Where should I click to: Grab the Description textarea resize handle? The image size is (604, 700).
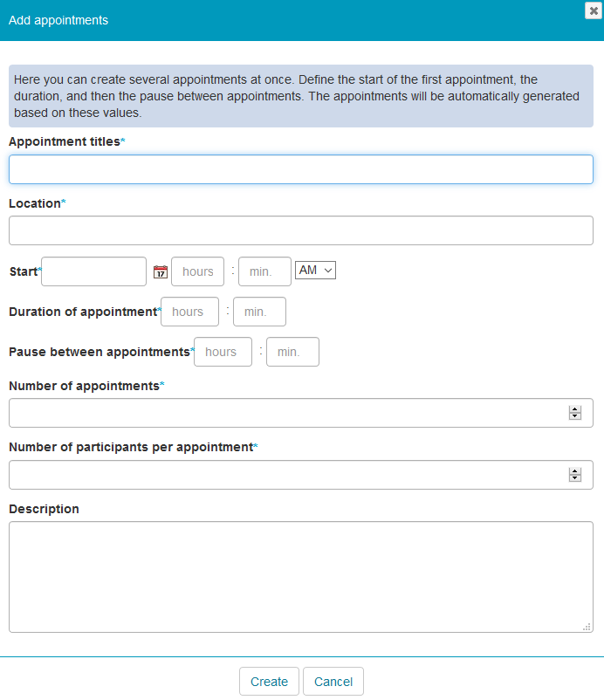587,626
